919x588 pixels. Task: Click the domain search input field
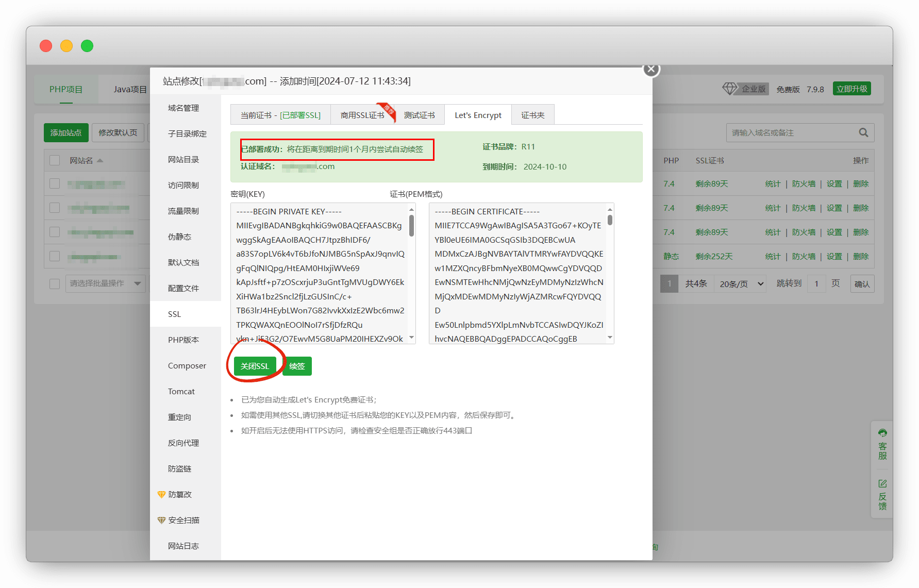pyautogui.click(x=791, y=132)
